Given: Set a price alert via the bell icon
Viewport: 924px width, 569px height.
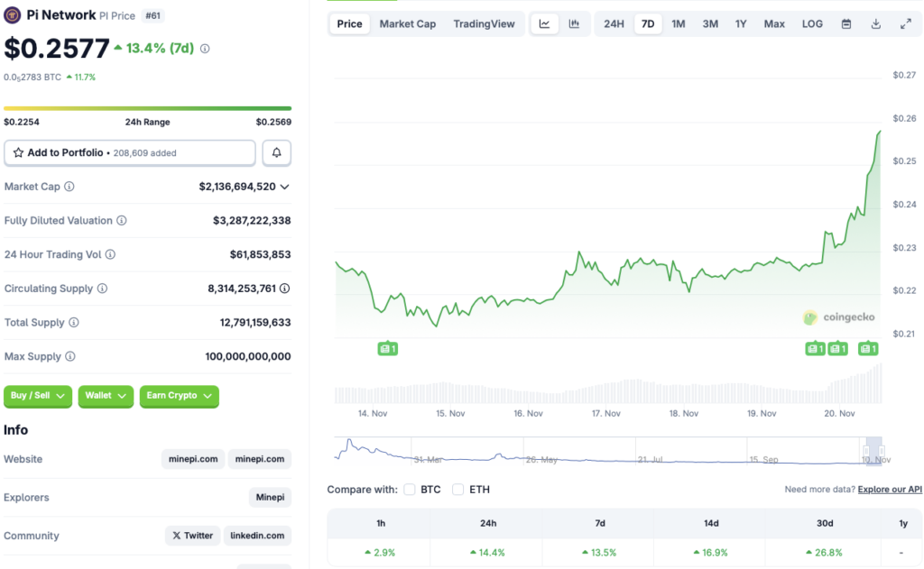Looking at the screenshot, I should (276, 152).
